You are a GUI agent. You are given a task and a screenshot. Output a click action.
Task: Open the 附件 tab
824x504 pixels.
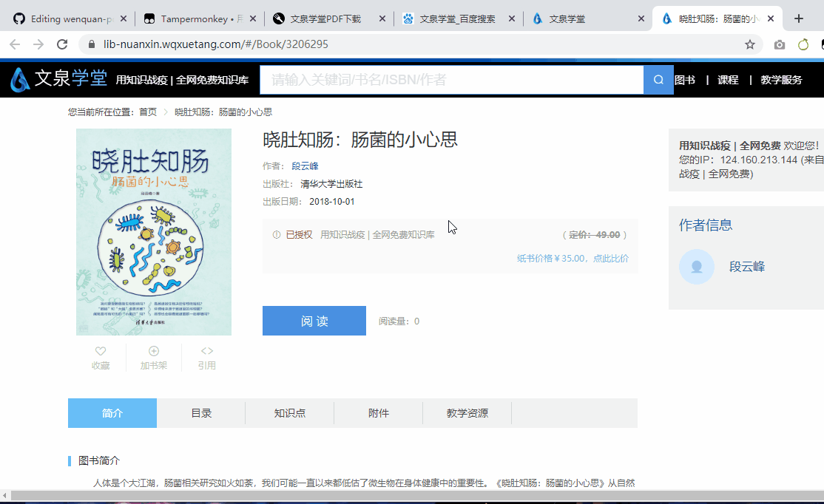tap(379, 413)
